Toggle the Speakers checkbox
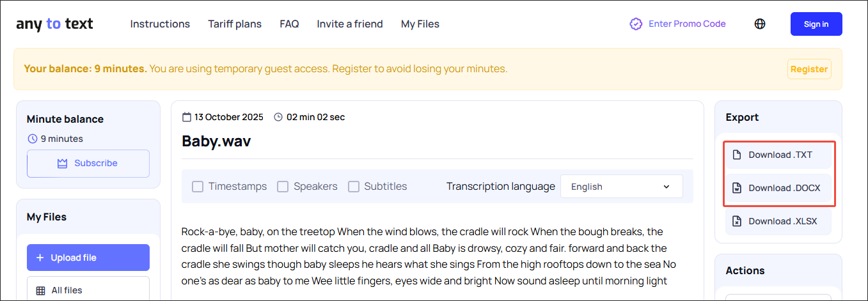868x301 pixels. (283, 187)
